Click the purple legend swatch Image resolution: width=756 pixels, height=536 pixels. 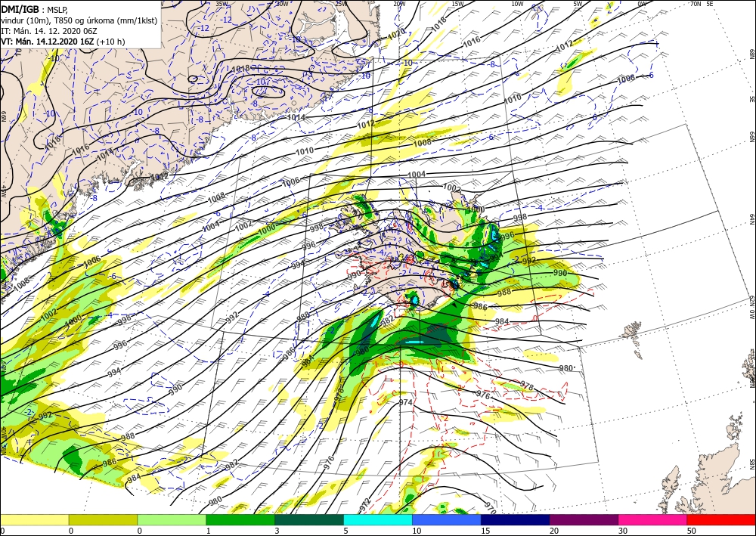pyautogui.click(x=584, y=519)
